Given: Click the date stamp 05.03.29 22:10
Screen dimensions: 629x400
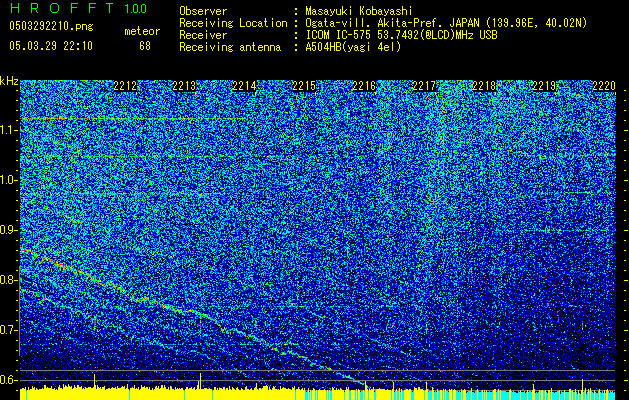Looking at the screenshot, I should (51, 46).
